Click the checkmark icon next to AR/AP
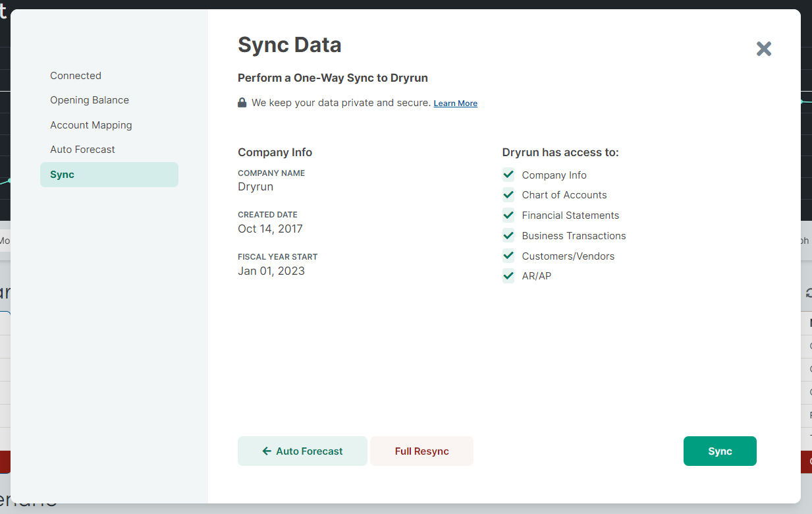The width and height of the screenshot is (812, 514). [508, 275]
